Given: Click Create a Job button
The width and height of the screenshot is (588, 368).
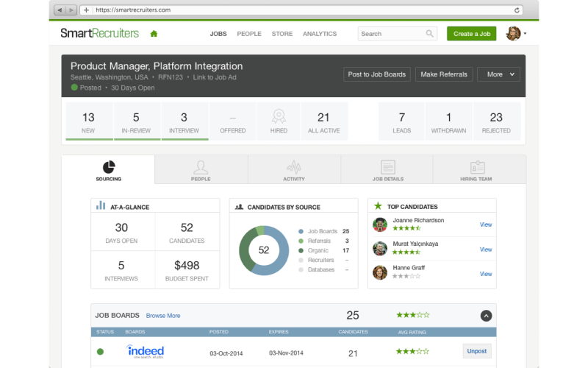Looking at the screenshot, I should tap(472, 34).
